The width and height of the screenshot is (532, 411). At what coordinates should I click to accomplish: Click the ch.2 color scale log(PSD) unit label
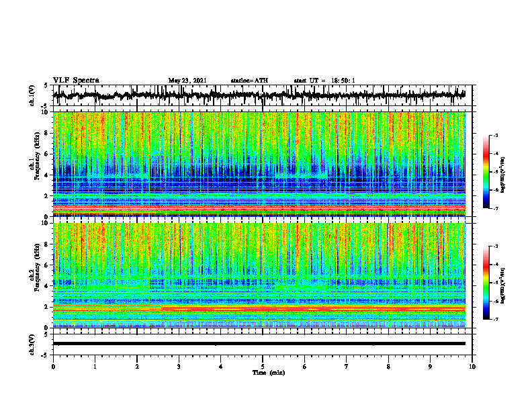click(503, 285)
